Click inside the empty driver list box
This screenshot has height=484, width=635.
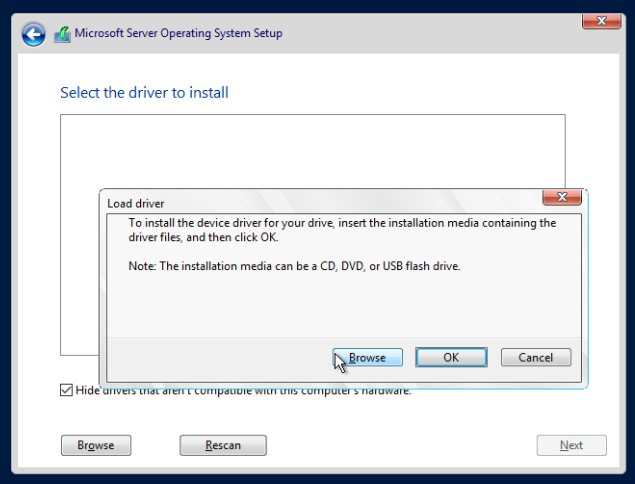300,150
